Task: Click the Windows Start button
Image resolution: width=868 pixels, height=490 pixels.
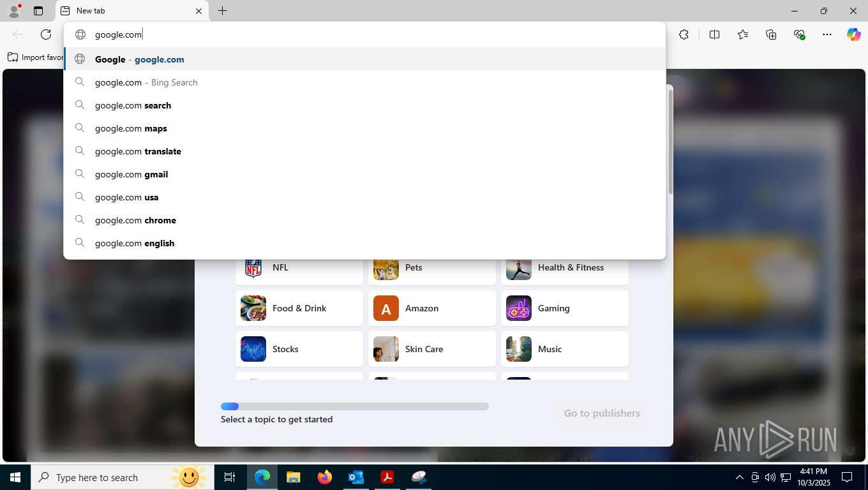Action: 15,477
